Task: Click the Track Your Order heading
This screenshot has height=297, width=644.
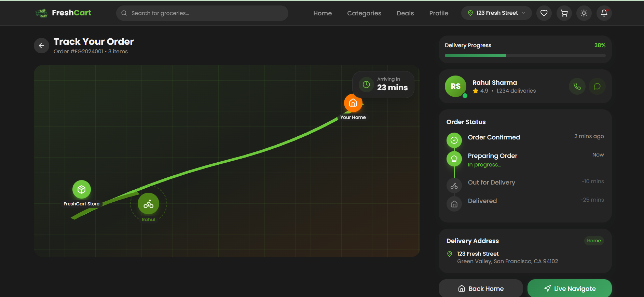Action: click(x=94, y=42)
